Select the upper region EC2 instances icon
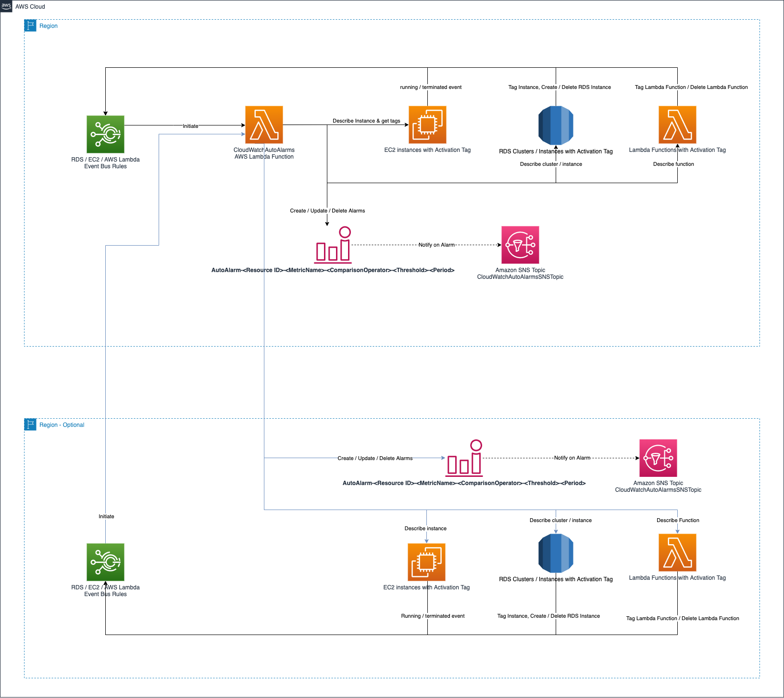The image size is (784, 698). click(x=427, y=125)
